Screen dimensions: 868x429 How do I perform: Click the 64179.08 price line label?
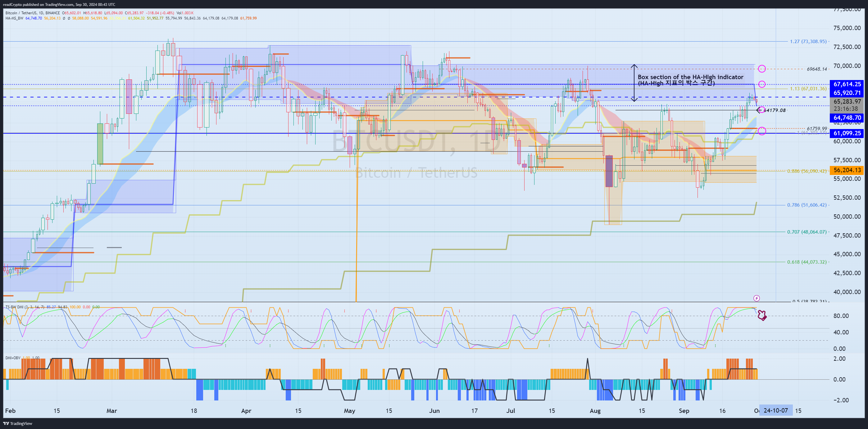(x=774, y=110)
